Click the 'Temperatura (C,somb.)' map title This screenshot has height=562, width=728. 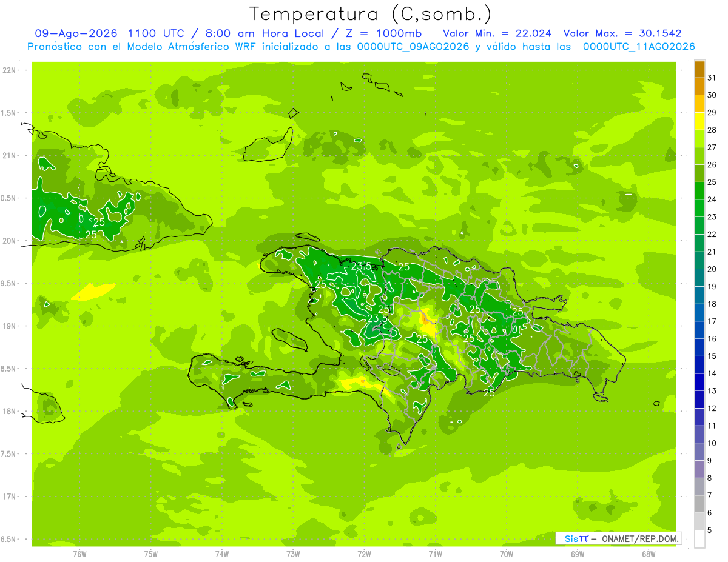370,13
